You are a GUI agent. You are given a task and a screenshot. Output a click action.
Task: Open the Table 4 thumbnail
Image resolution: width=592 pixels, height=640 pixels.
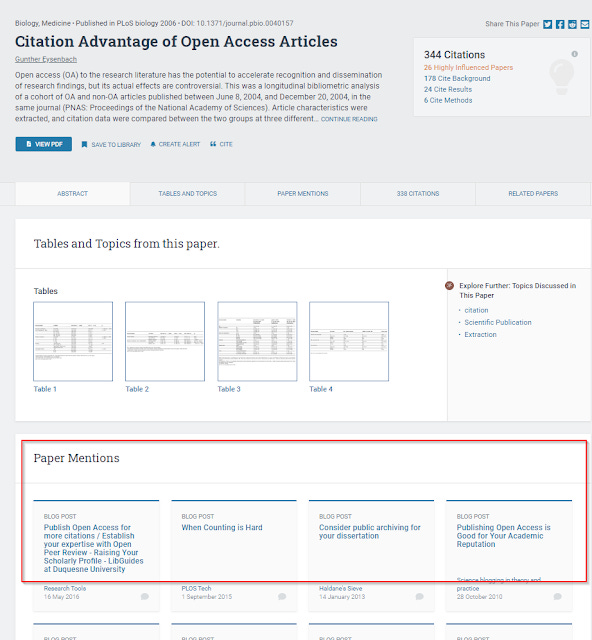[x=349, y=341]
